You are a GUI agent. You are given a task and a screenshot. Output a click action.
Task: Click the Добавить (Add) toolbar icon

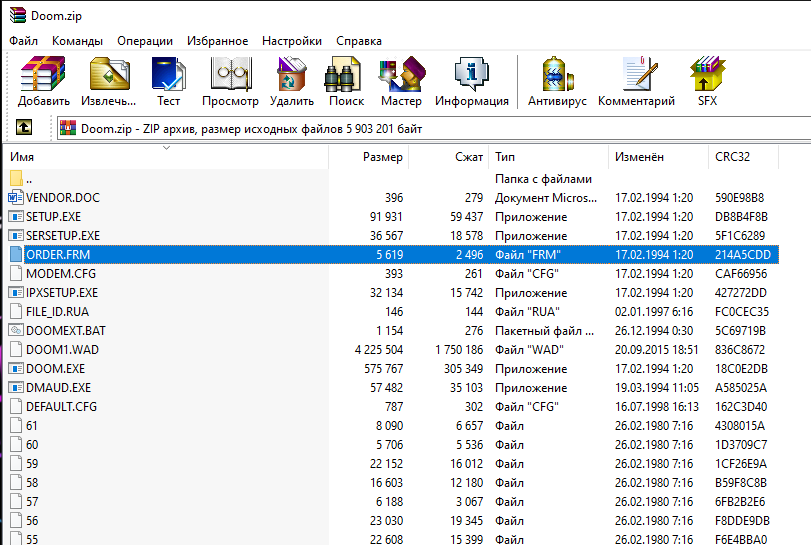tap(43, 78)
